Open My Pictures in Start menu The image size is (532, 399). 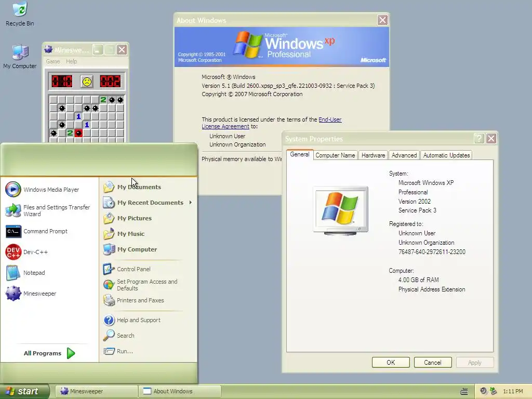tap(128, 218)
